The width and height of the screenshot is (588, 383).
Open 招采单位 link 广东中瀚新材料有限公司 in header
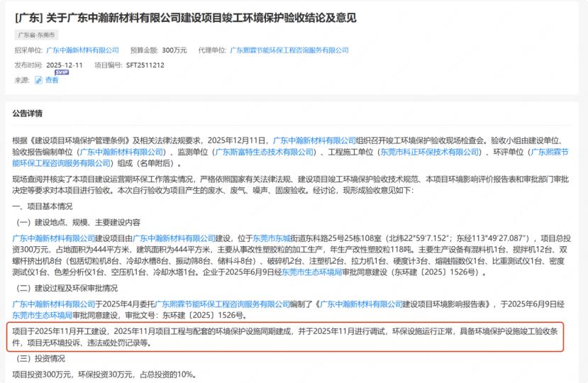pyautogui.click(x=82, y=50)
